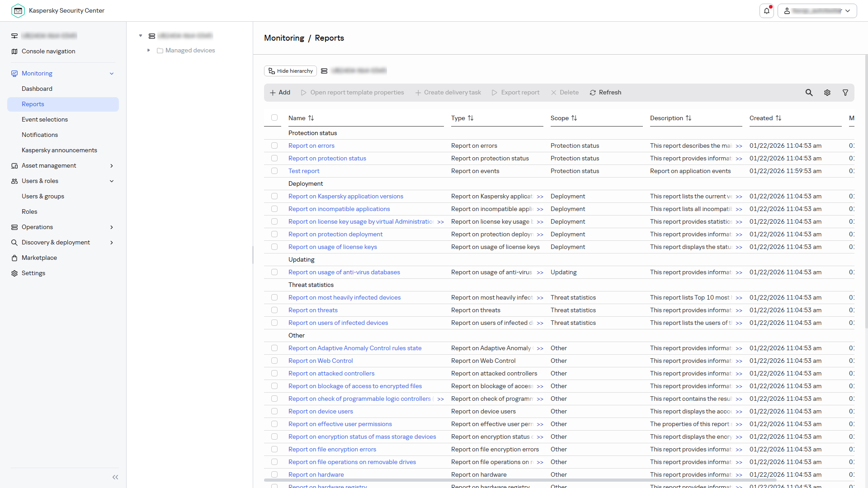Open Marketplace from the sidebar
The width and height of the screenshot is (868, 488).
(x=39, y=258)
